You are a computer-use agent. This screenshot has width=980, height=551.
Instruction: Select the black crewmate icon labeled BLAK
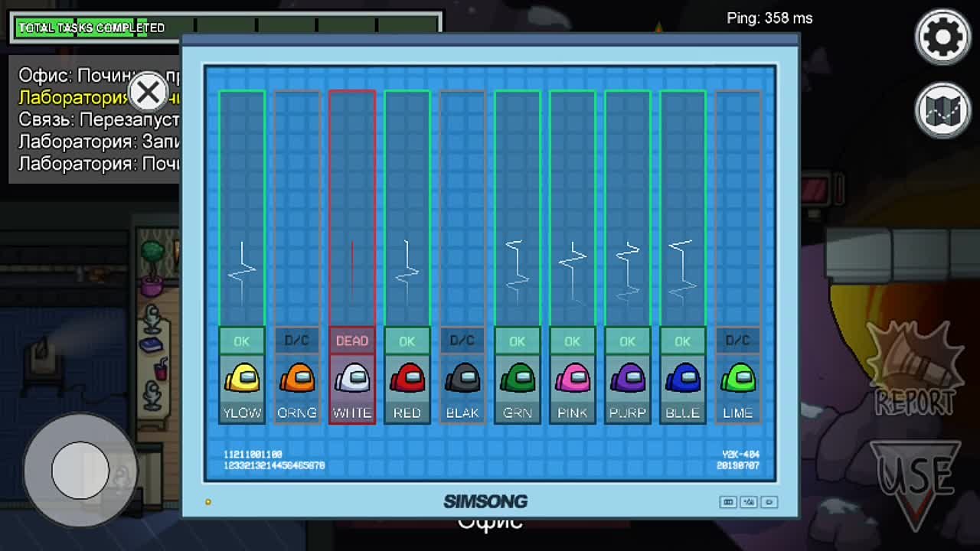462,378
